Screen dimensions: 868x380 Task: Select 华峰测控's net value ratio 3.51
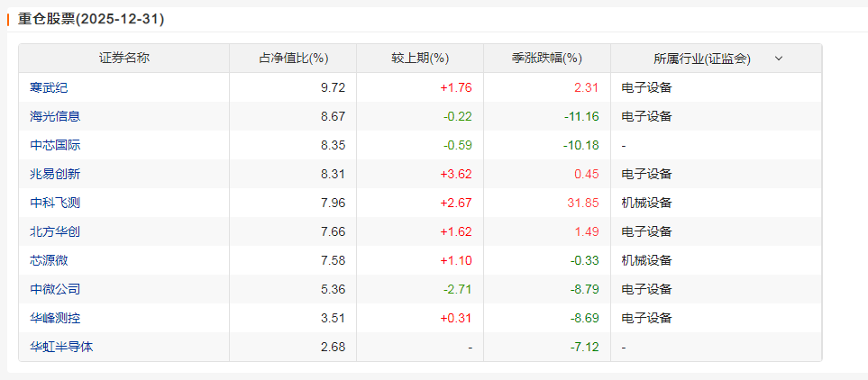click(333, 318)
